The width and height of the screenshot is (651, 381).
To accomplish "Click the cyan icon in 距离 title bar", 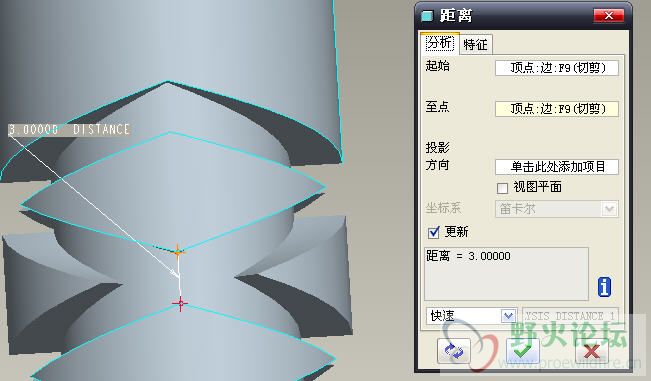I will click(427, 16).
